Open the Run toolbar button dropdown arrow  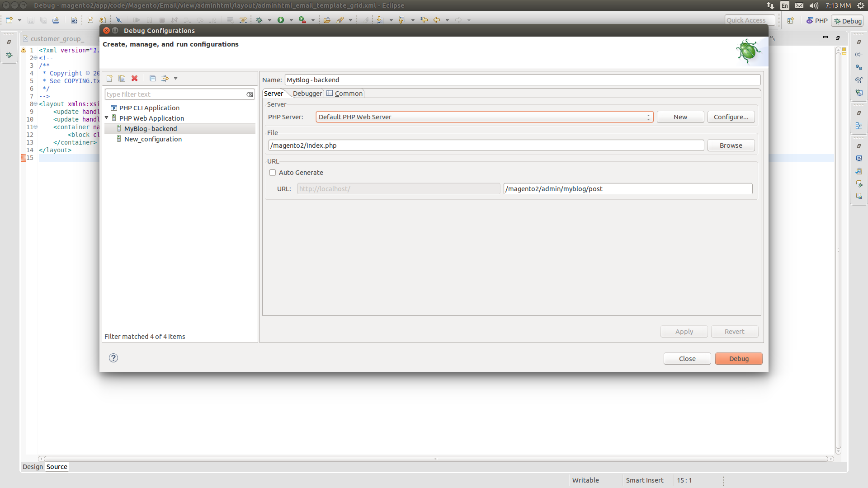tap(291, 20)
